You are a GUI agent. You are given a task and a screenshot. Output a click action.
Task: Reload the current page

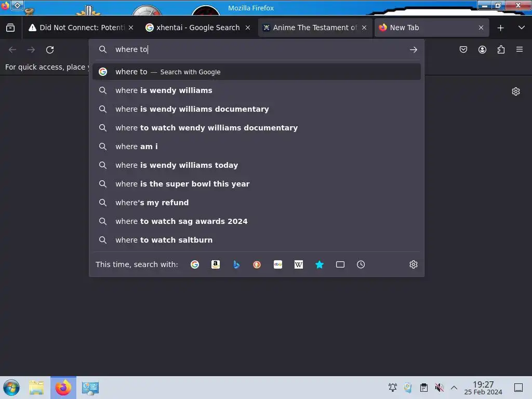tap(50, 49)
